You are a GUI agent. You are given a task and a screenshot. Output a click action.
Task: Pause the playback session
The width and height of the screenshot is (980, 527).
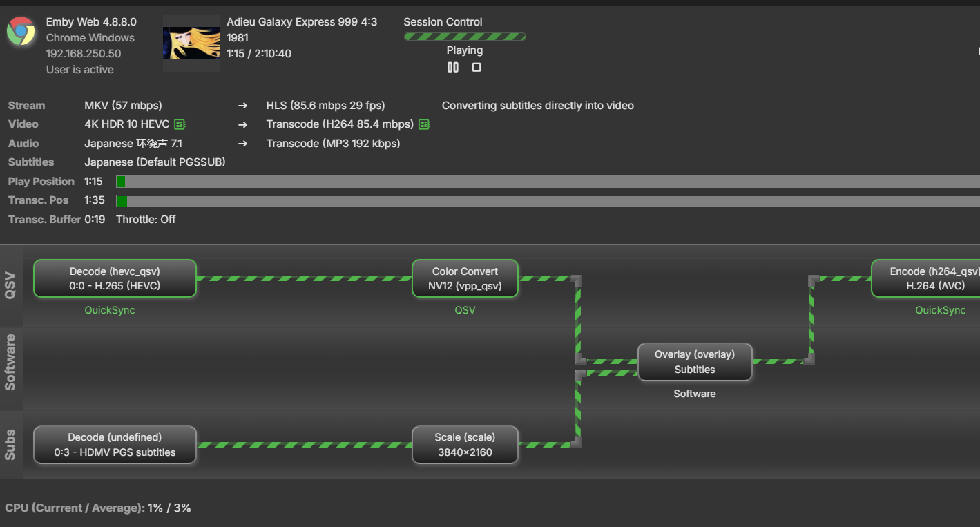click(x=452, y=67)
